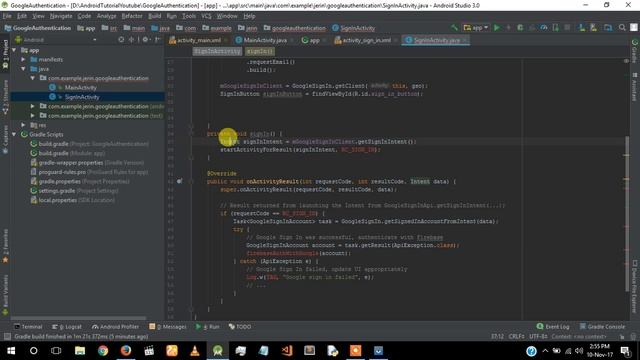Click the Attach debugger to process icon

click(x=556, y=28)
